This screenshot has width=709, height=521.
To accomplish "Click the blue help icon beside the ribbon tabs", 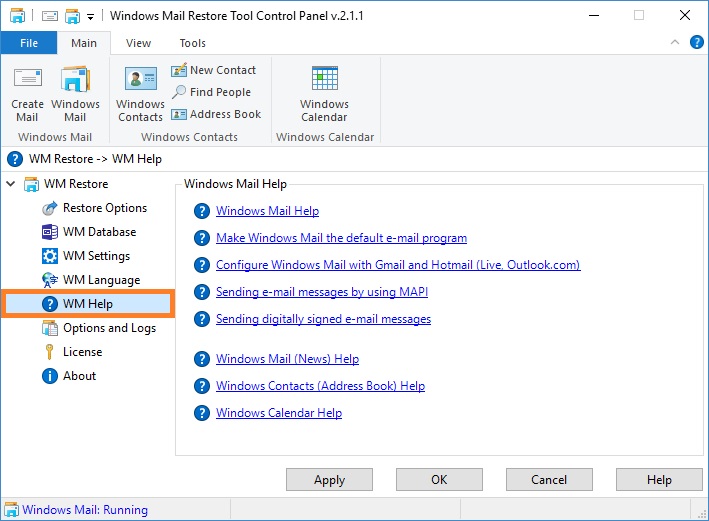I will coord(696,43).
